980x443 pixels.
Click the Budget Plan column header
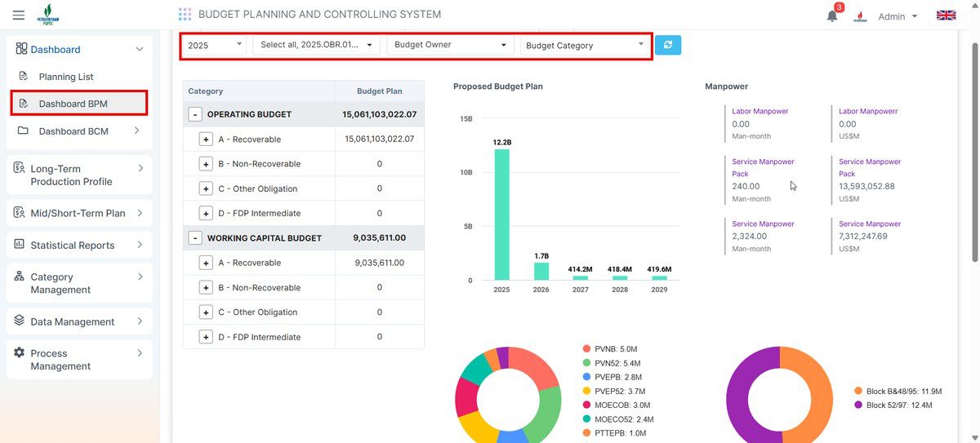coord(380,91)
